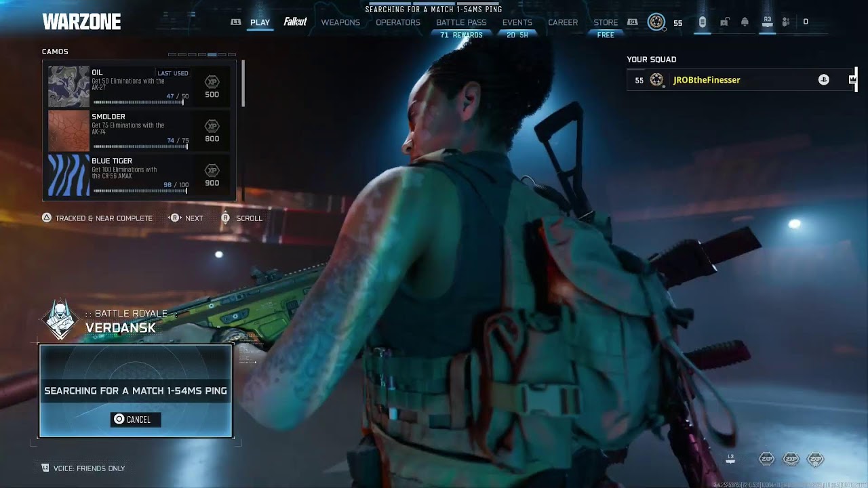This screenshot has height=488, width=868.
Task: Open the PLAY tab
Action: click(x=260, y=22)
